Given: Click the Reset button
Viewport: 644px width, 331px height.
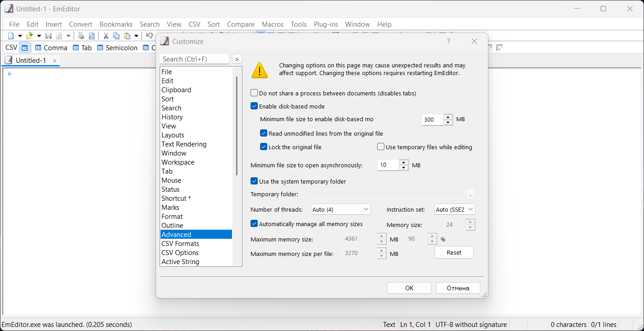Looking at the screenshot, I should coord(454,252).
